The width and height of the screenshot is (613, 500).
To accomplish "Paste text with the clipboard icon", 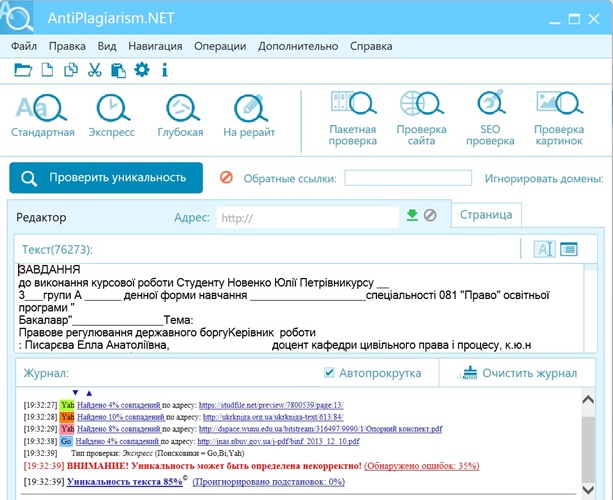I will tap(118, 71).
